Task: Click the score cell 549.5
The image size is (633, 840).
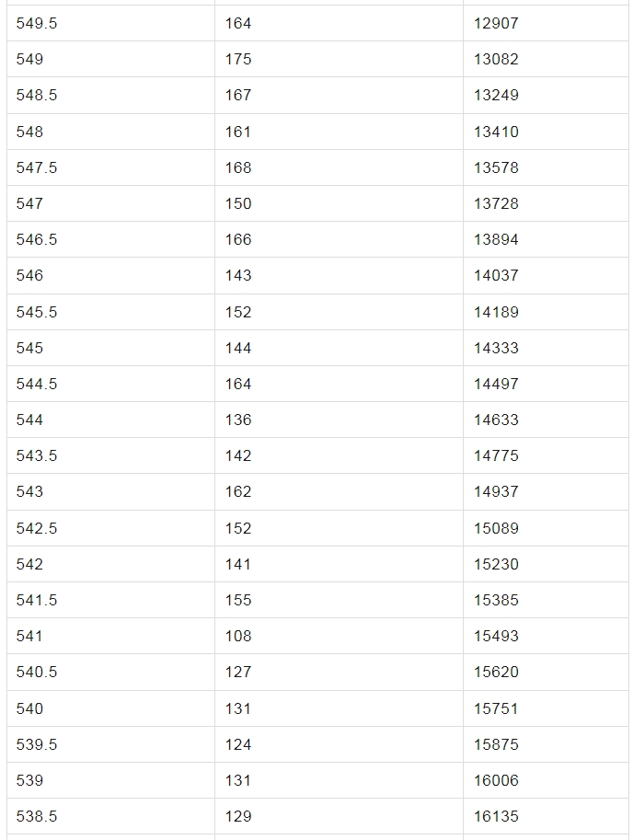Action: pos(37,23)
